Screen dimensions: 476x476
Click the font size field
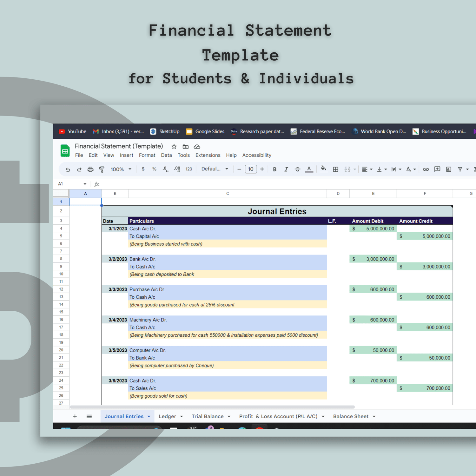pyautogui.click(x=251, y=169)
